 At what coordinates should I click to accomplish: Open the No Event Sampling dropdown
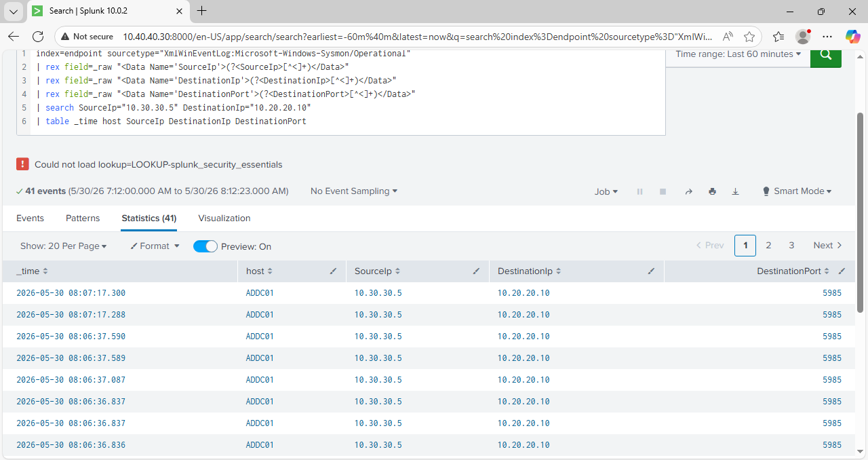click(x=354, y=191)
